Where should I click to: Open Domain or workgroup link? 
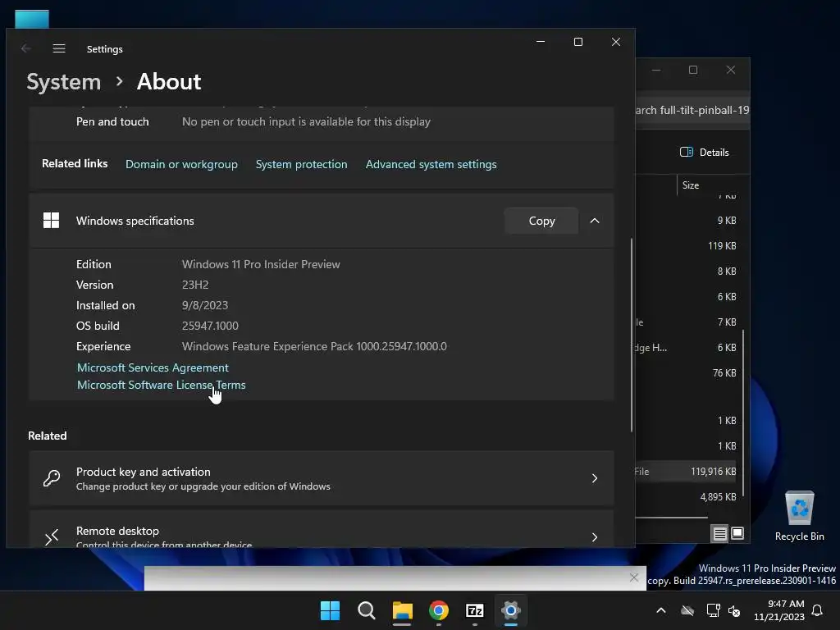(181, 164)
